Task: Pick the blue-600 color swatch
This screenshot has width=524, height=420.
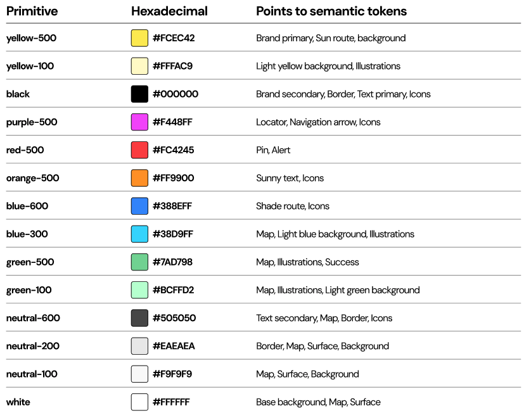Action: [x=139, y=206]
